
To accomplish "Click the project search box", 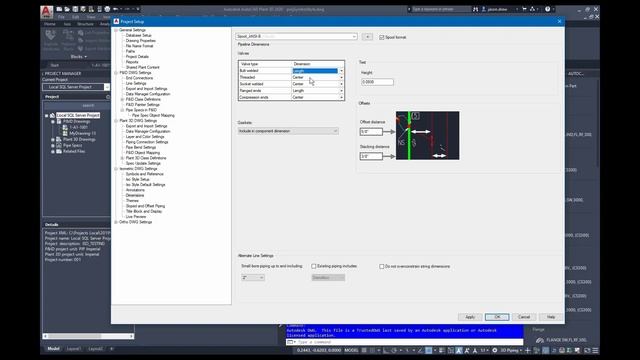I will [77, 105].
